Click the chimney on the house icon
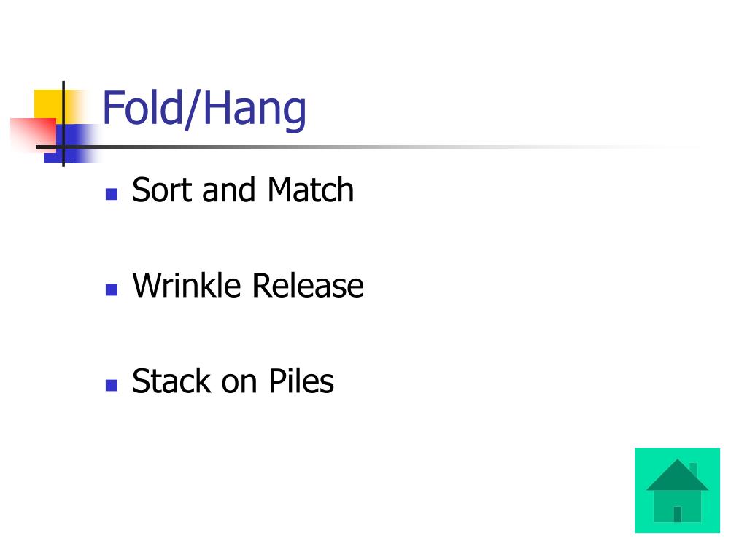The image size is (747, 560). (694, 469)
